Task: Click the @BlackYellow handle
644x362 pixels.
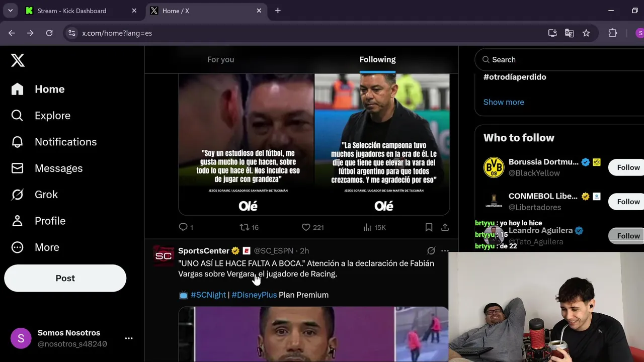Action: coord(534,173)
